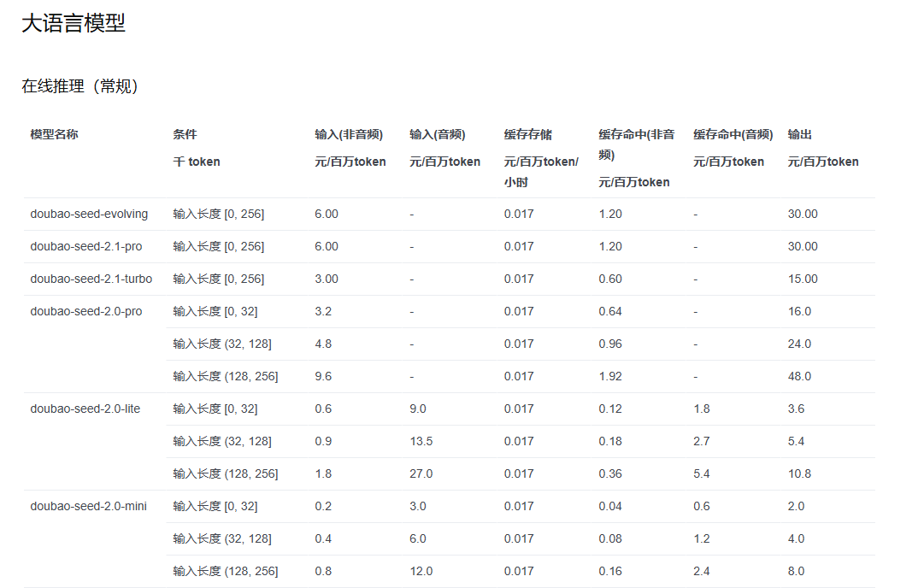Click the 15.00 output price for 2.1-turbo
The width and height of the screenshot is (918, 588).
click(x=803, y=279)
